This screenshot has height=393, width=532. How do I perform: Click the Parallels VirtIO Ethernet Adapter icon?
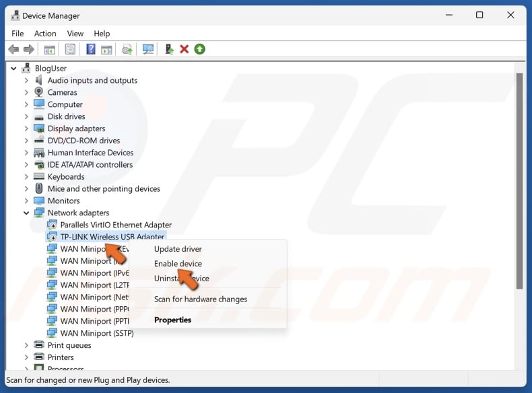tap(52, 225)
